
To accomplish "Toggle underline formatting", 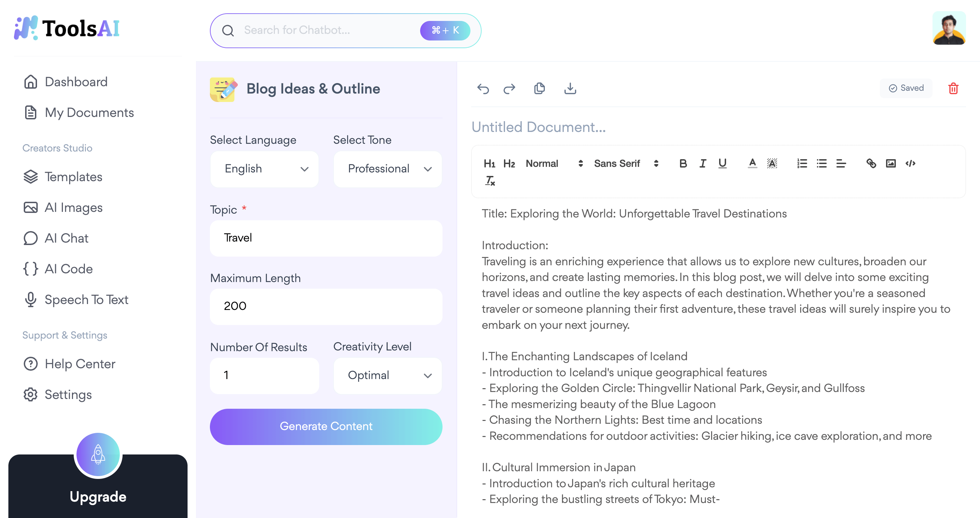I will point(722,164).
